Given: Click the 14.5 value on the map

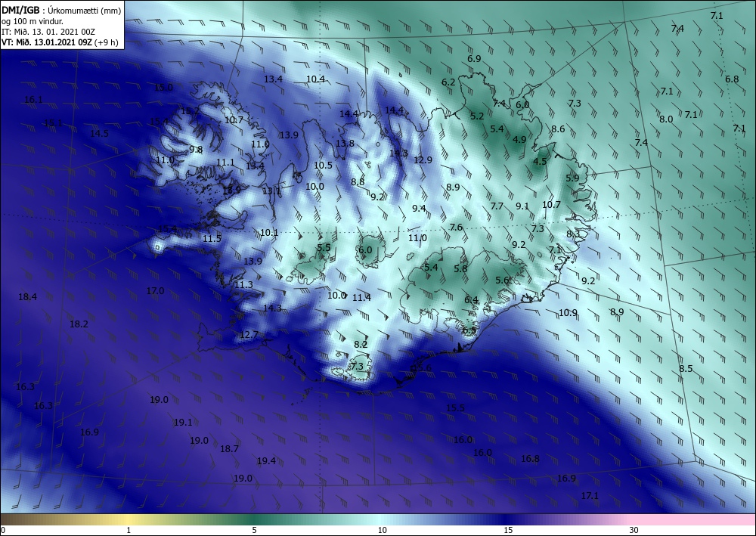Looking at the screenshot, I should point(99,134).
